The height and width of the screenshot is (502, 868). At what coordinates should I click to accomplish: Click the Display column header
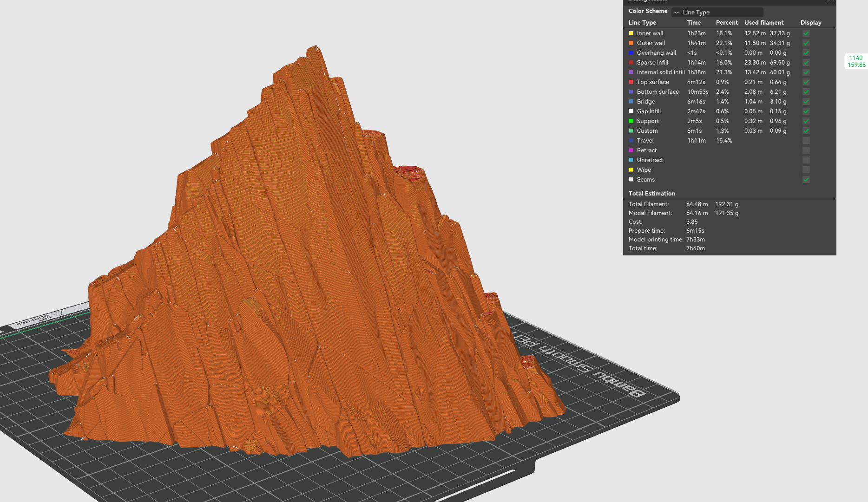tap(811, 23)
